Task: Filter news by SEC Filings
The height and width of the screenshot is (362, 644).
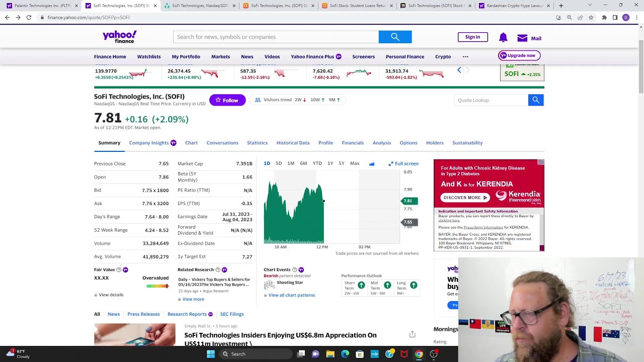Action: pos(232,314)
